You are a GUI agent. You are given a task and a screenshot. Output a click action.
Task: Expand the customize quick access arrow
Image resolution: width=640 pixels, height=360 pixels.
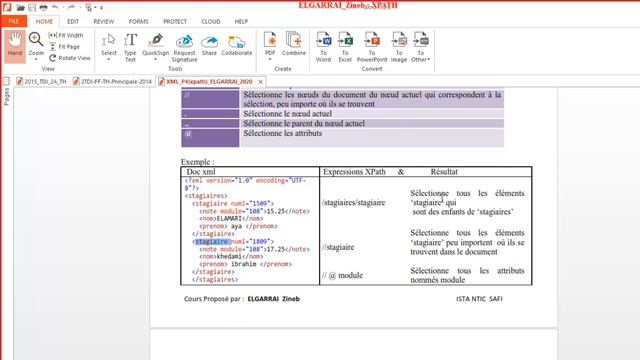(x=102, y=7)
